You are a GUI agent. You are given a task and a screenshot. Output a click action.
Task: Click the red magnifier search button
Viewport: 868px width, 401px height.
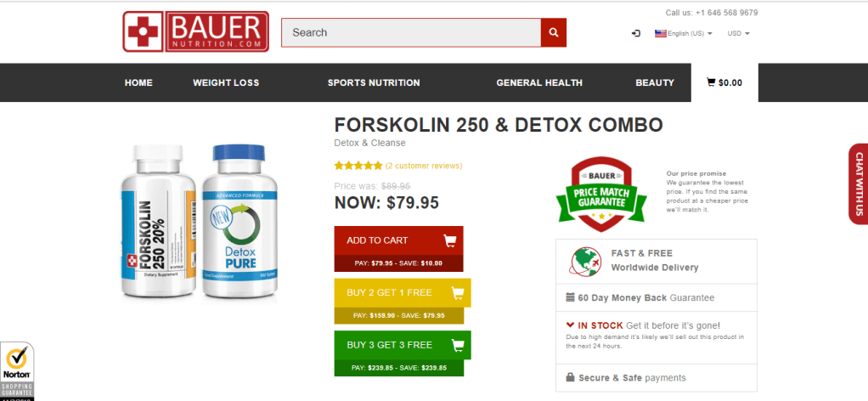pos(554,32)
